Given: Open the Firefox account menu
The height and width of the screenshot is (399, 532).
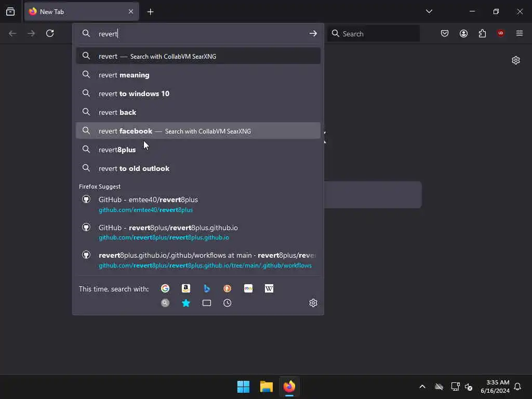Looking at the screenshot, I should point(463,33).
